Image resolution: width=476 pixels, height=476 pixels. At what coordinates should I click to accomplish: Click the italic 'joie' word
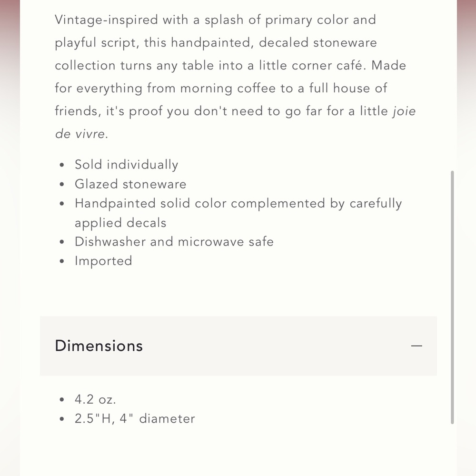point(404,111)
